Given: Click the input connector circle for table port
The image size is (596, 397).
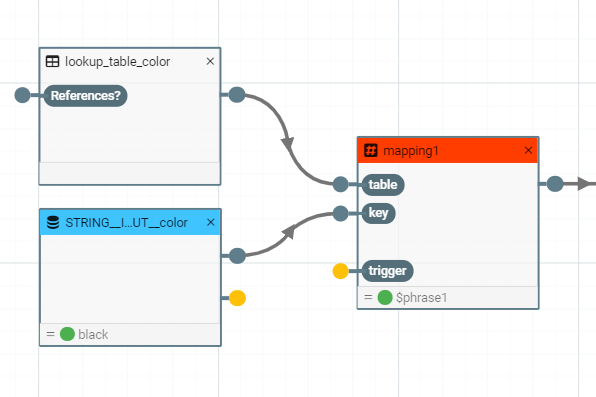Looking at the screenshot, I should [x=341, y=184].
